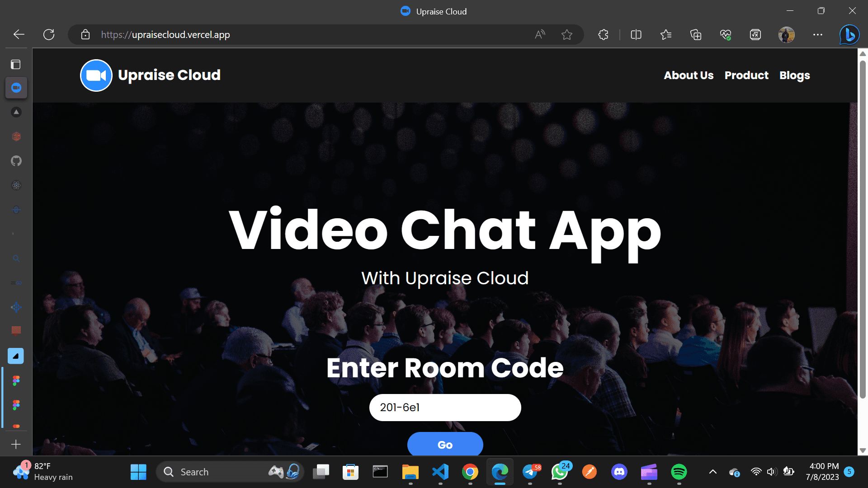Open GitHub tab in vertical sidebar

click(x=16, y=161)
